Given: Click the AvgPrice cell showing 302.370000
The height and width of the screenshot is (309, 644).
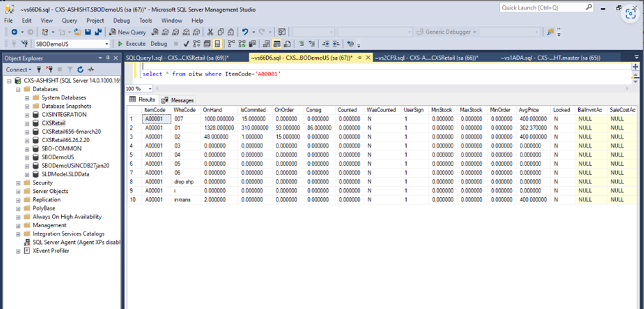Looking at the screenshot, I should tap(534, 127).
